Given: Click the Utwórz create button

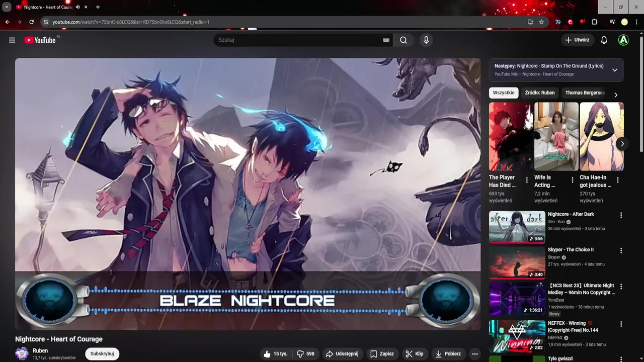Looking at the screenshot, I should pyautogui.click(x=578, y=40).
